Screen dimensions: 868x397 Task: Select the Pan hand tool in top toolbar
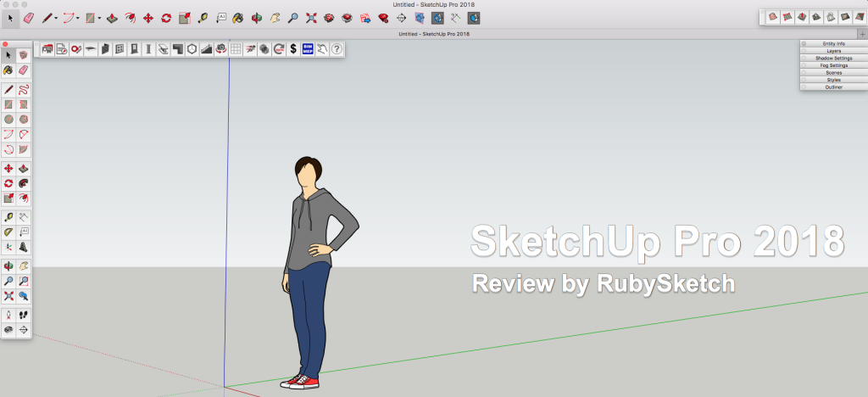[275, 18]
